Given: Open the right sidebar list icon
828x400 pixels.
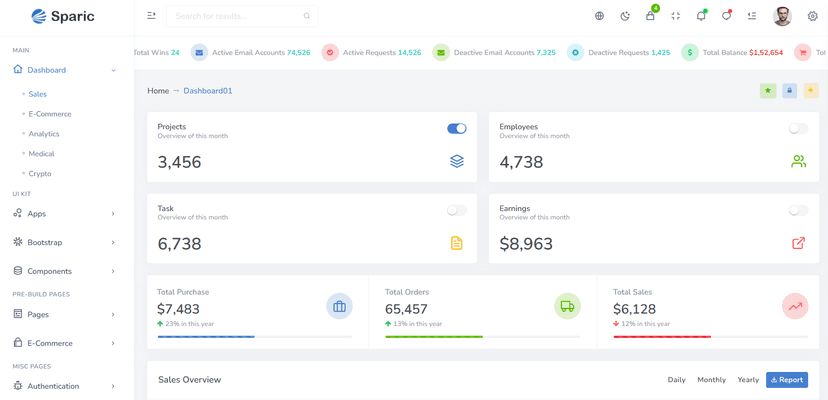Looking at the screenshot, I should click(752, 16).
